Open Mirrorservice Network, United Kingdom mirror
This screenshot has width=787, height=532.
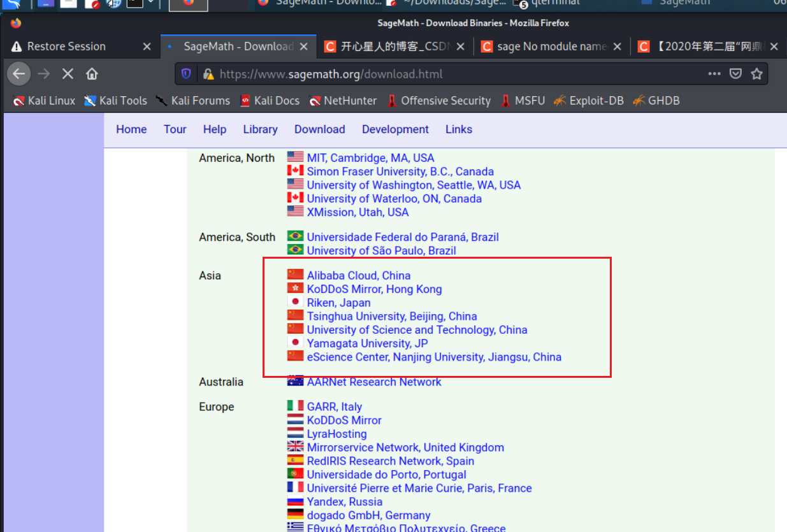[x=405, y=447]
